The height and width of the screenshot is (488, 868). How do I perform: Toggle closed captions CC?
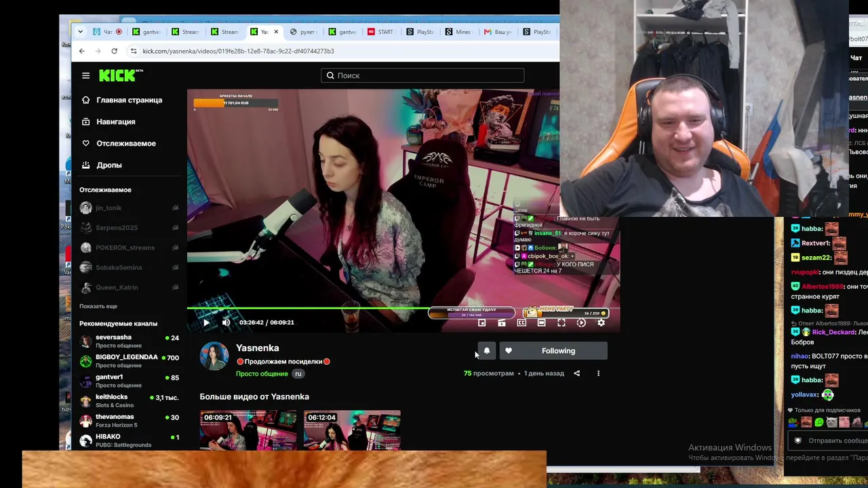pyautogui.click(x=521, y=323)
